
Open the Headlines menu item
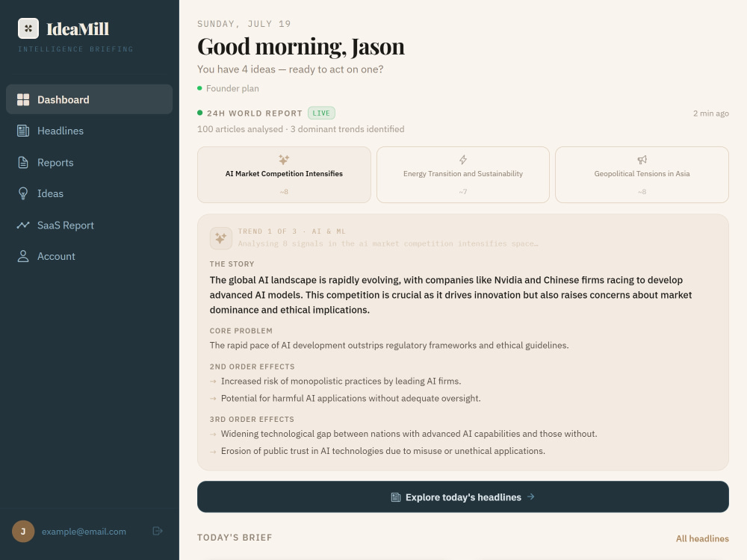point(89,131)
